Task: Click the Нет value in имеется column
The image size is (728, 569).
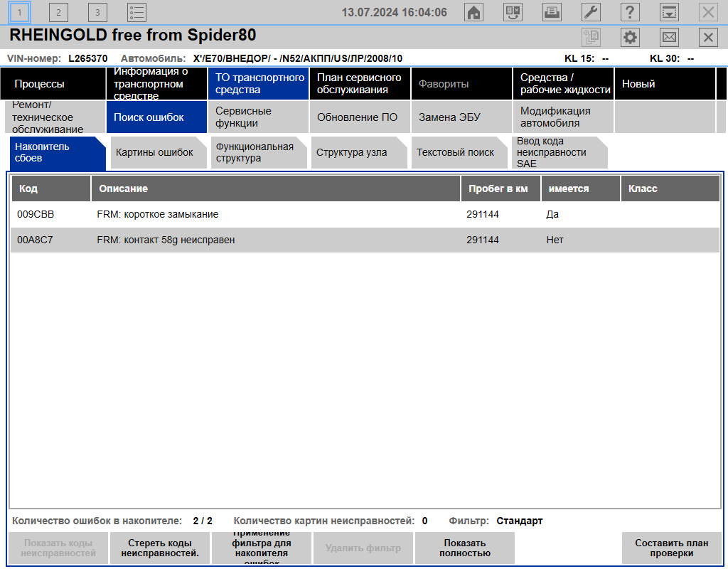Action: pyautogui.click(x=555, y=240)
